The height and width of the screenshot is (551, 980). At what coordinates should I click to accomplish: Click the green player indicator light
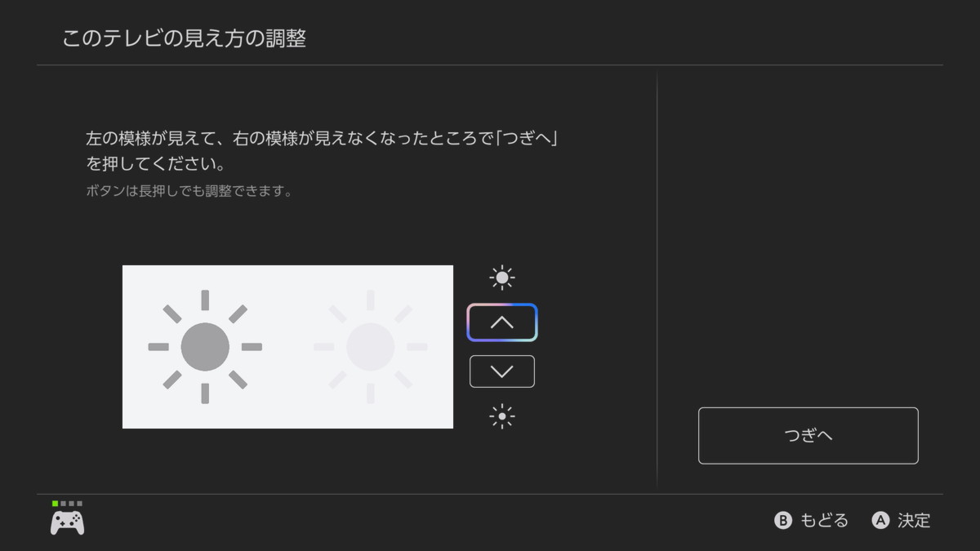(x=55, y=504)
